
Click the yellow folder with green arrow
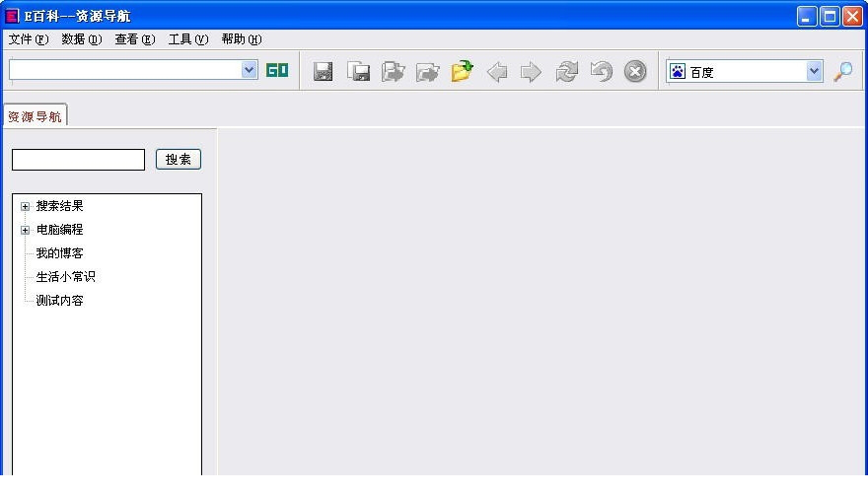point(462,71)
